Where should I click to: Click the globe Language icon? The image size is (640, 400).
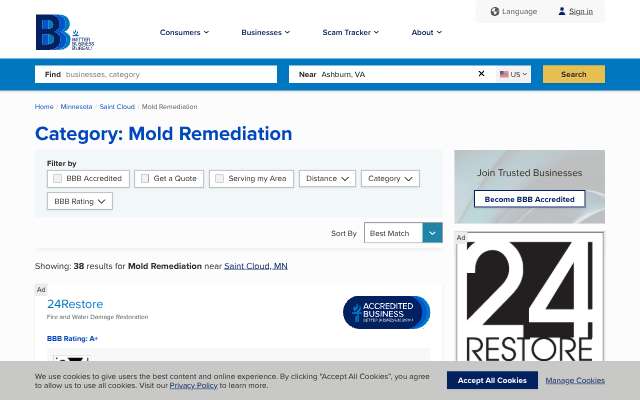coord(495,11)
